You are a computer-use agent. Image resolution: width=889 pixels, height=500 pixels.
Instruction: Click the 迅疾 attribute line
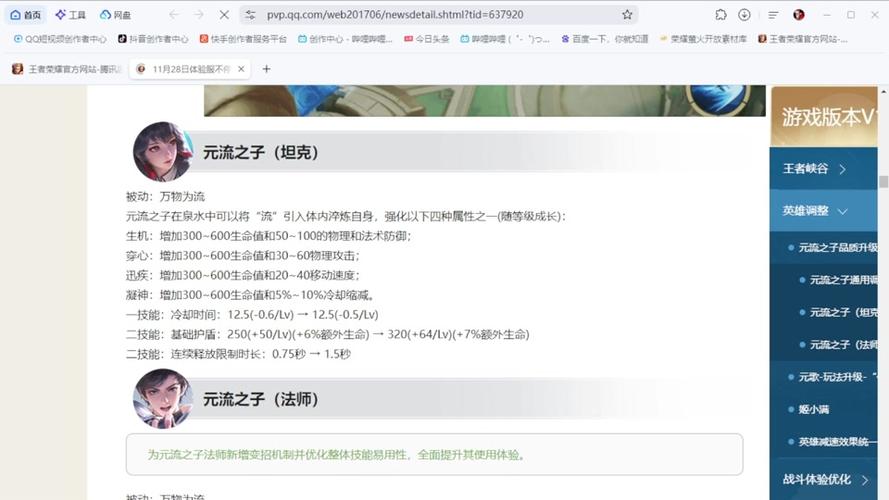pyautogui.click(x=243, y=275)
